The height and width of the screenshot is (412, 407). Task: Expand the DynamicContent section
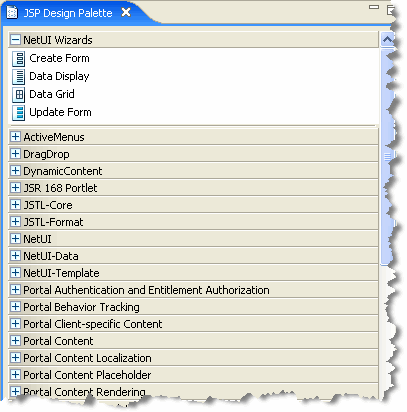tap(15, 171)
